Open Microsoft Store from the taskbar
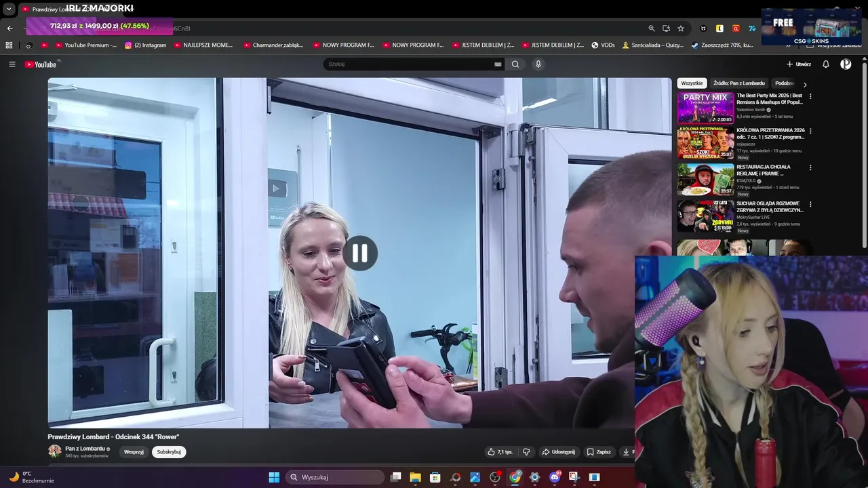 [x=435, y=477]
